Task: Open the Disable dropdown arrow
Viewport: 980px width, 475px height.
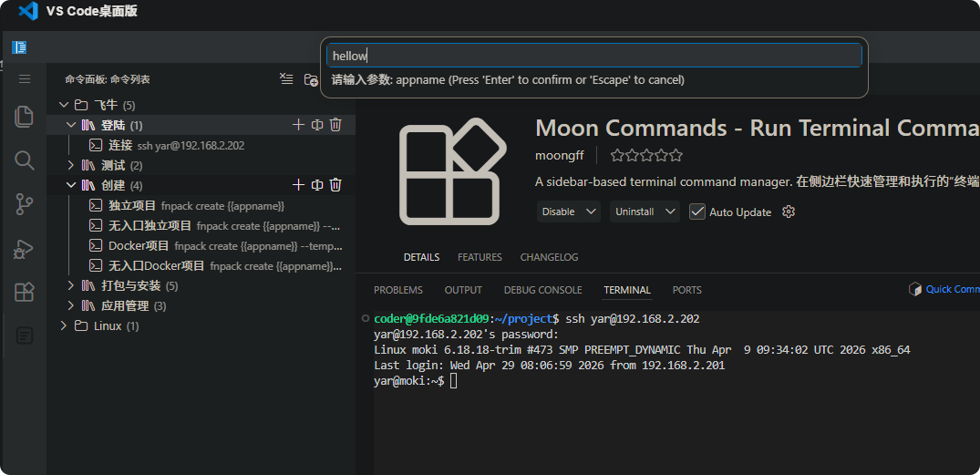Action: (591, 212)
